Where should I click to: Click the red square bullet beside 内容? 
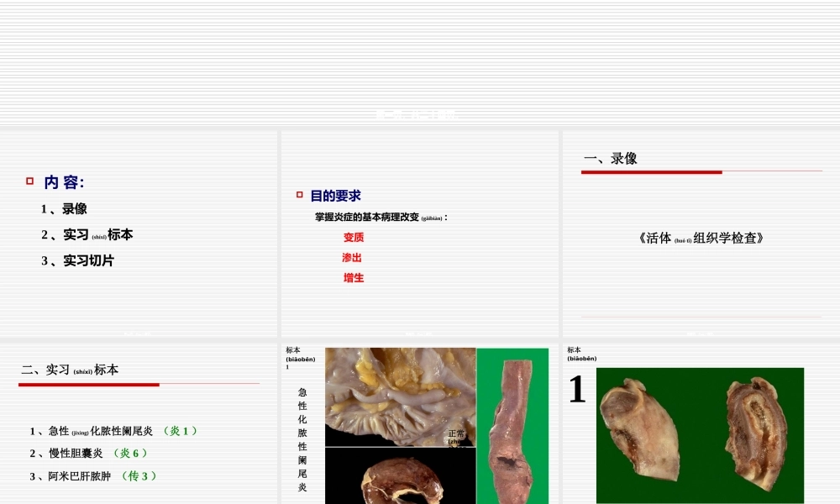30,180
